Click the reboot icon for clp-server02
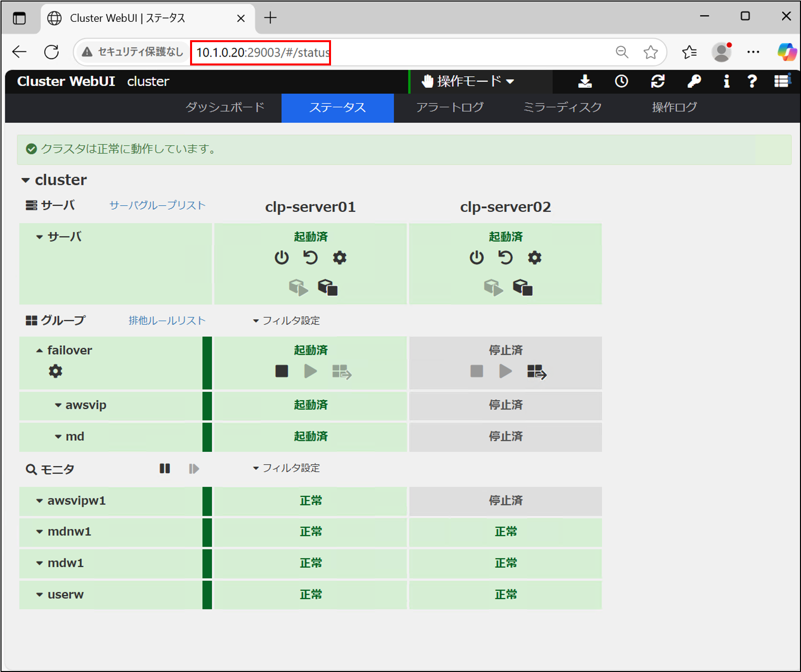 [x=505, y=258]
